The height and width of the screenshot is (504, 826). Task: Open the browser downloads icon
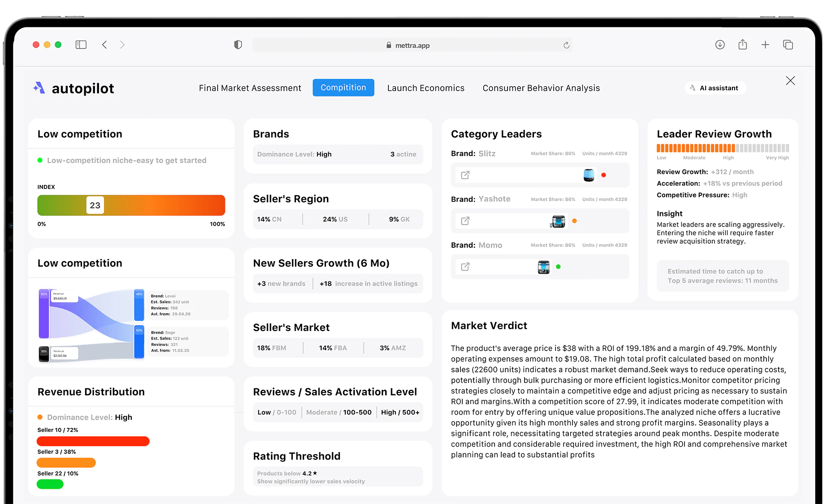pyautogui.click(x=720, y=45)
